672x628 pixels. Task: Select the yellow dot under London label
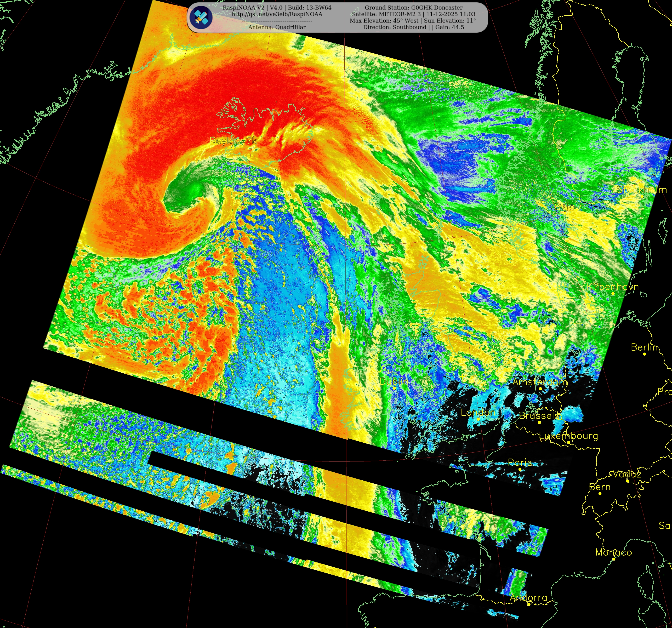pyautogui.click(x=478, y=419)
